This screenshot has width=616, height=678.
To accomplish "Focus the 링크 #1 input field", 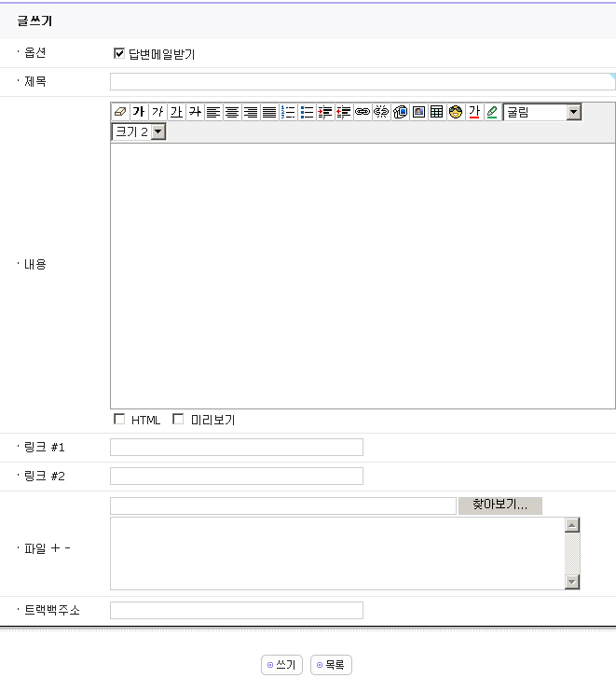I will click(237, 447).
